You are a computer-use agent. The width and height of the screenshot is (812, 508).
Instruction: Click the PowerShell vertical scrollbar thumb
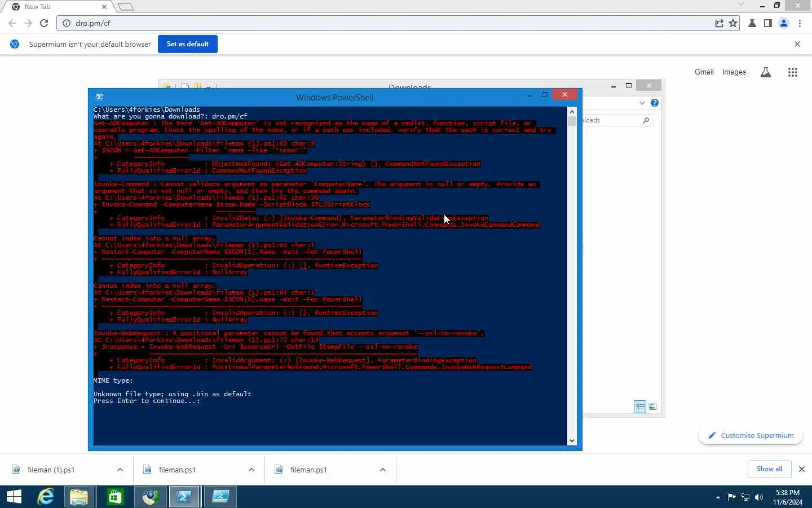click(572, 121)
